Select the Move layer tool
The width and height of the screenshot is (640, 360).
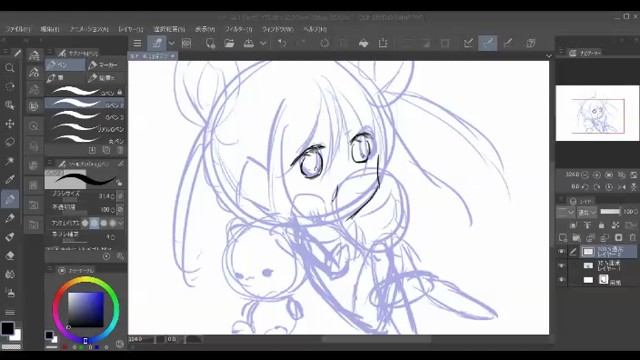(10, 124)
